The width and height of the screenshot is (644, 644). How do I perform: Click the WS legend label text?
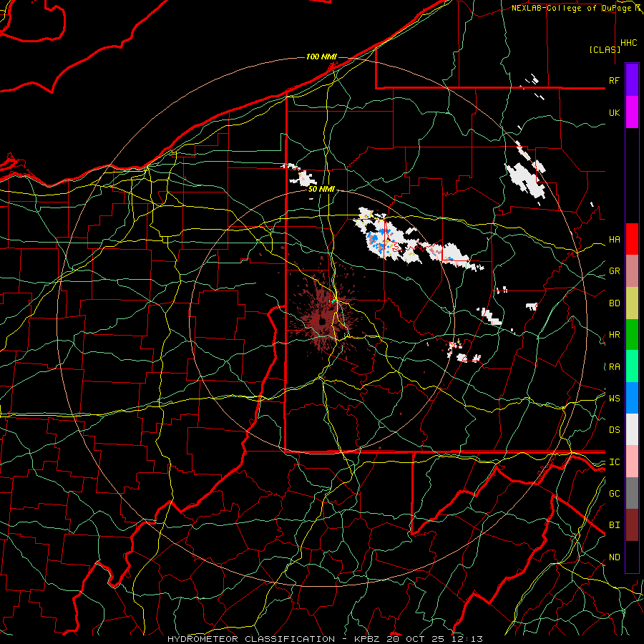pyautogui.click(x=614, y=399)
